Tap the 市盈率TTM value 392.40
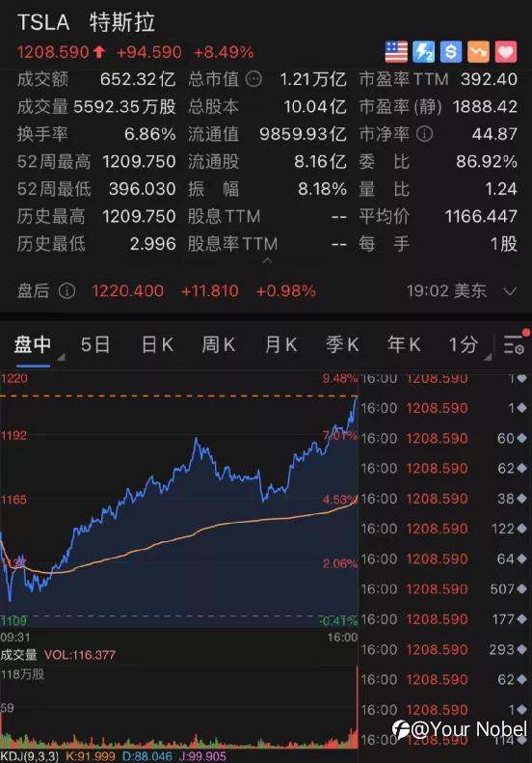The height and width of the screenshot is (763, 532). pos(489,79)
